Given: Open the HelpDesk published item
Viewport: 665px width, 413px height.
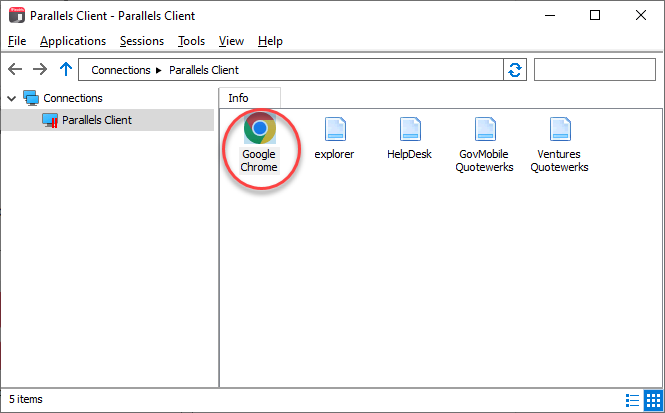Looking at the screenshot, I should tap(409, 138).
